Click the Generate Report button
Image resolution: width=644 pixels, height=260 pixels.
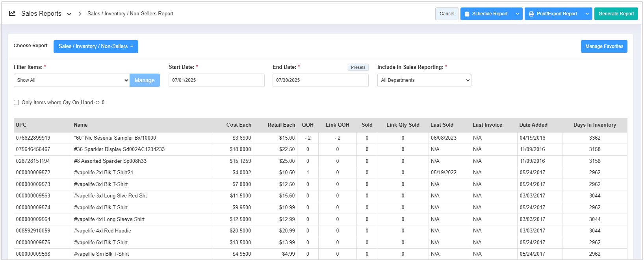(616, 14)
